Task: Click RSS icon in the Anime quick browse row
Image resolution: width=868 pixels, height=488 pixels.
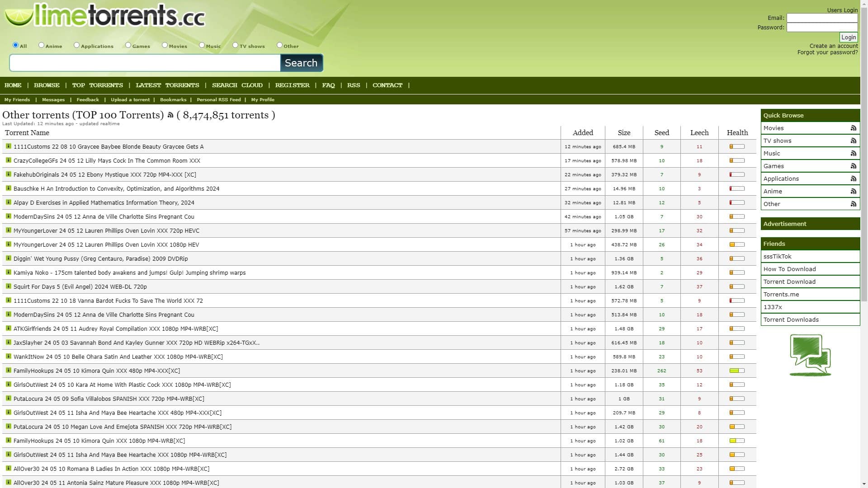Action: pyautogui.click(x=853, y=192)
